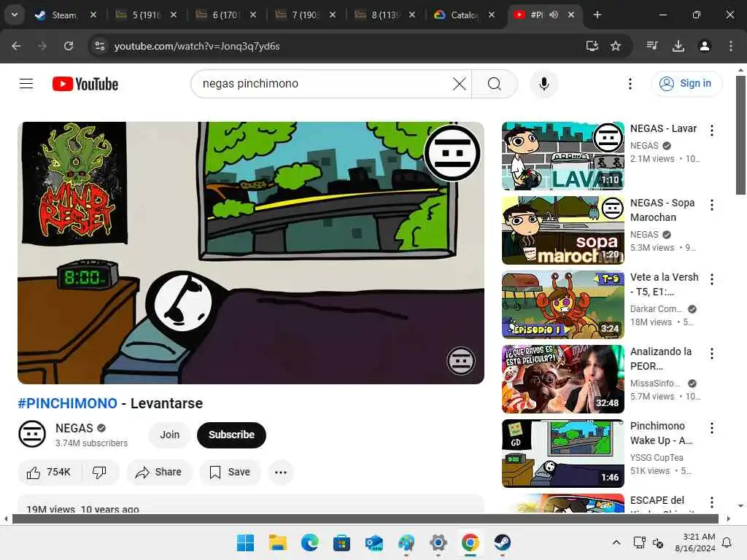
Task: Start voice search with microphone
Action: click(x=544, y=84)
